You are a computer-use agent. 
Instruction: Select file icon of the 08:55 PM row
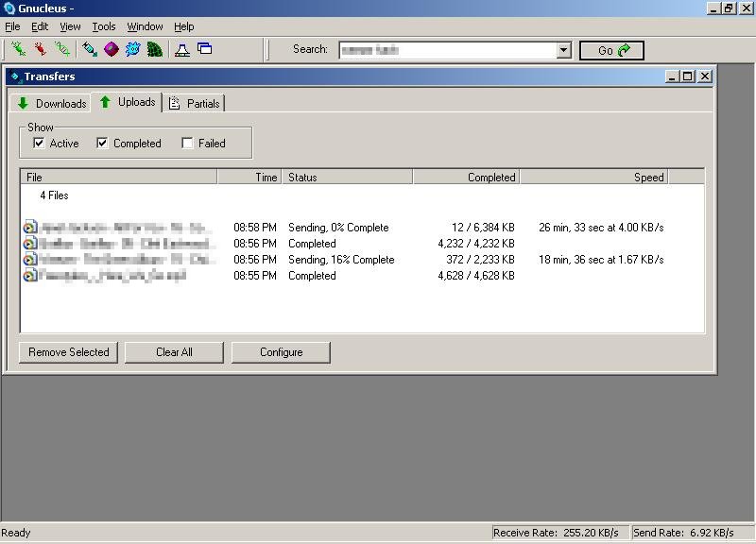tap(30, 276)
